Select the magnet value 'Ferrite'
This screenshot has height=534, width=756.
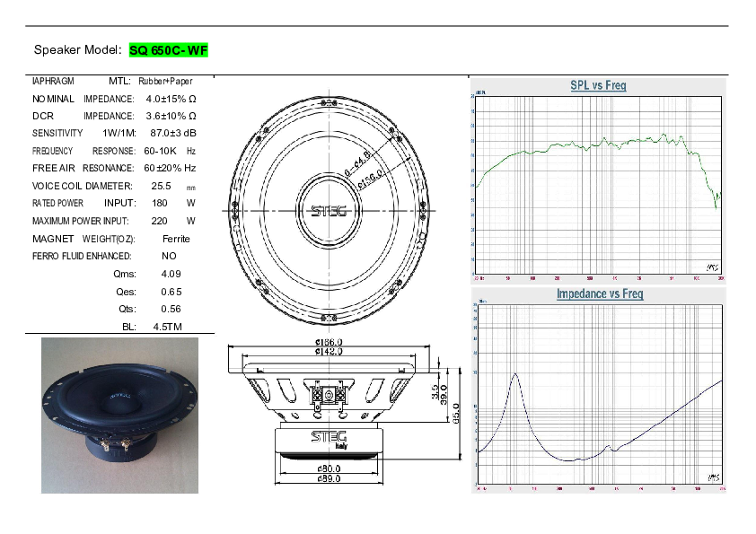[176, 239]
